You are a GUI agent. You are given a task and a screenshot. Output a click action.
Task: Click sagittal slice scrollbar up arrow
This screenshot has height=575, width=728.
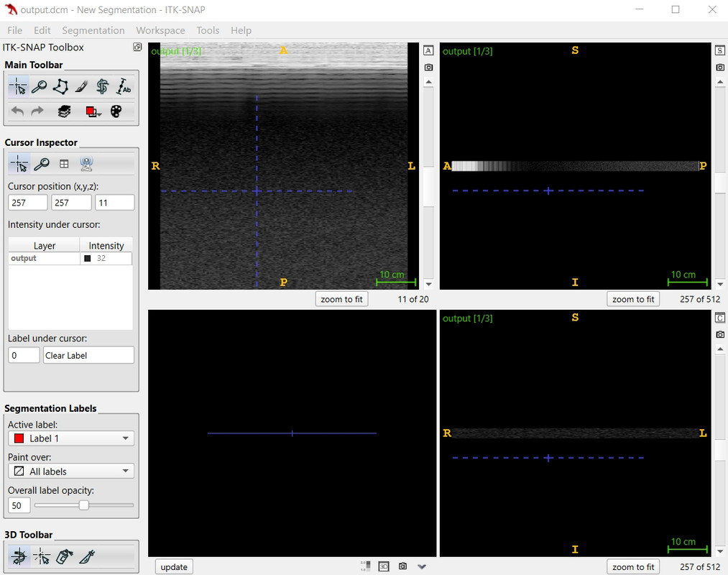pyautogui.click(x=719, y=82)
